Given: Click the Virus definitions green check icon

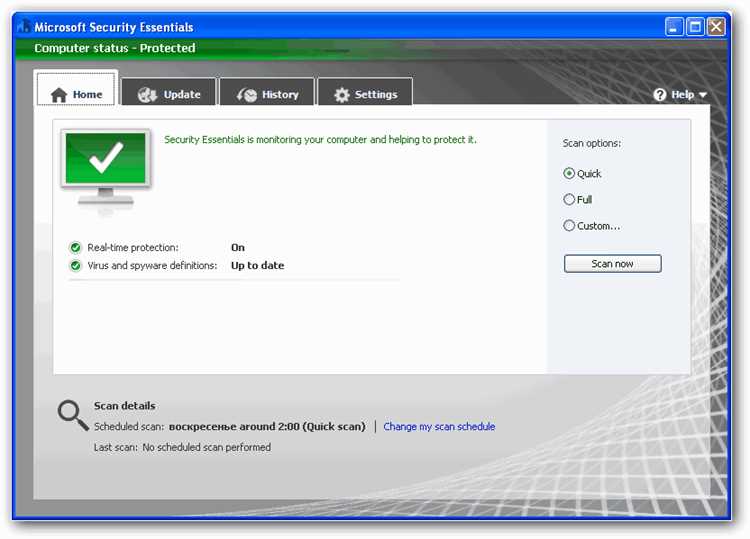Looking at the screenshot, I should pyautogui.click(x=75, y=265).
